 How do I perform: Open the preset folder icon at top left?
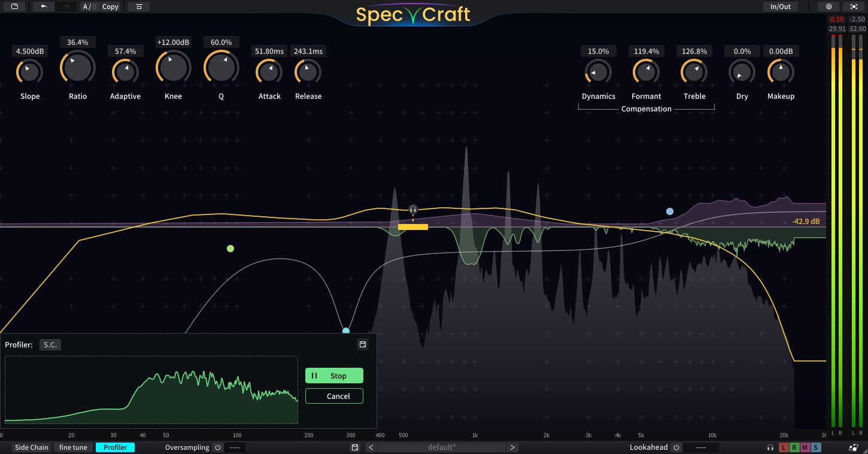point(14,7)
